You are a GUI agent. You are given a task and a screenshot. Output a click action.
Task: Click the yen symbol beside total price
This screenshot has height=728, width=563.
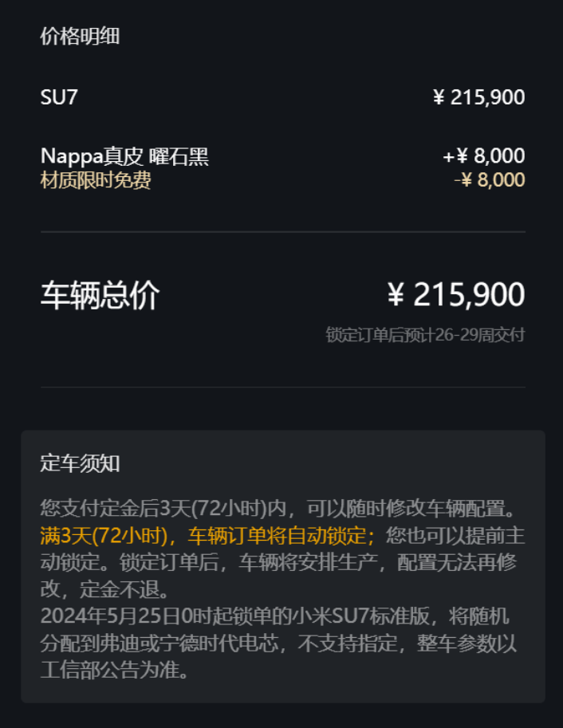click(x=396, y=295)
